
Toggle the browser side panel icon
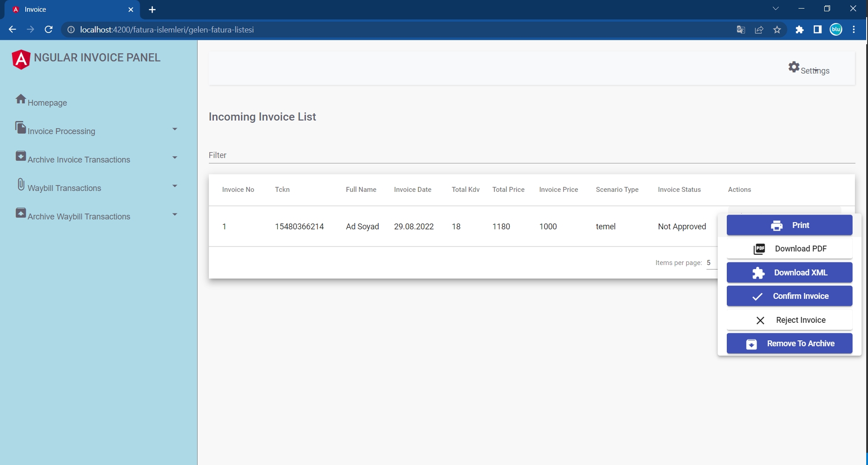click(x=817, y=30)
